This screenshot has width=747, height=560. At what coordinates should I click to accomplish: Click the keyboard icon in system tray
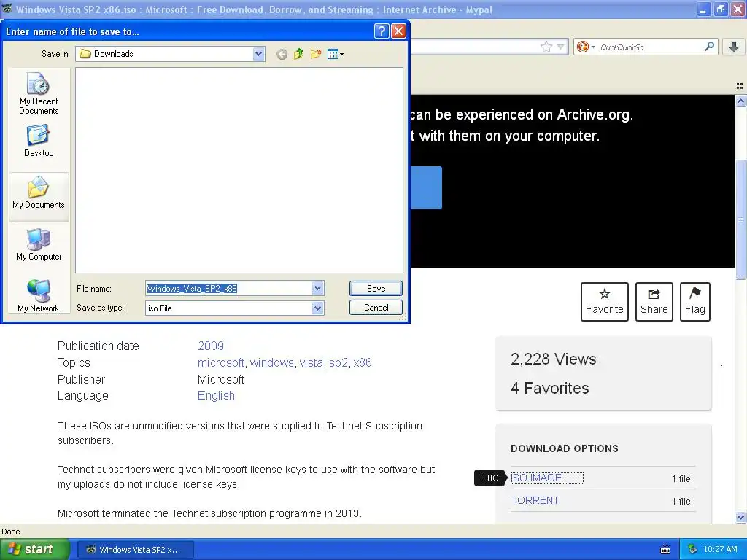665,550
